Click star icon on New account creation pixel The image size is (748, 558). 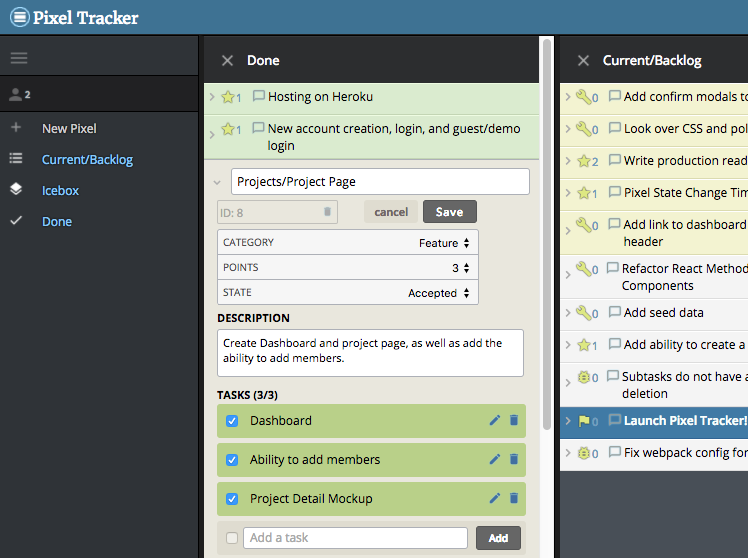coord(228,129)
